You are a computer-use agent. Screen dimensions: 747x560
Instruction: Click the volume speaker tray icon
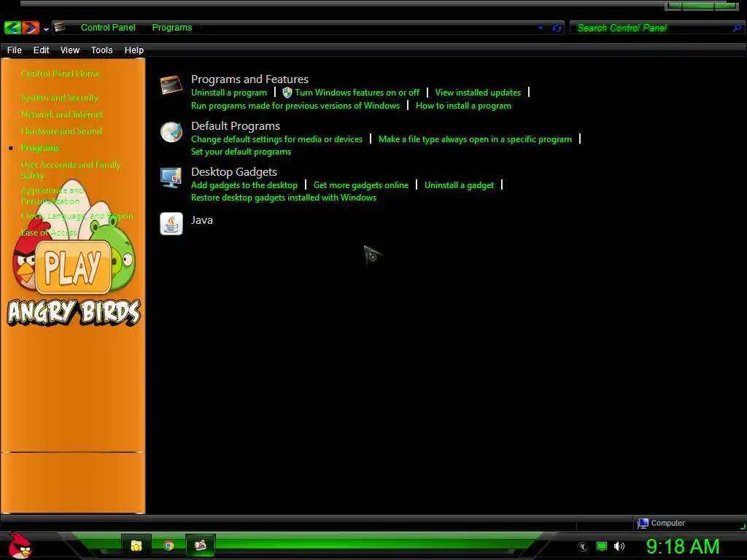coord(619,546)
